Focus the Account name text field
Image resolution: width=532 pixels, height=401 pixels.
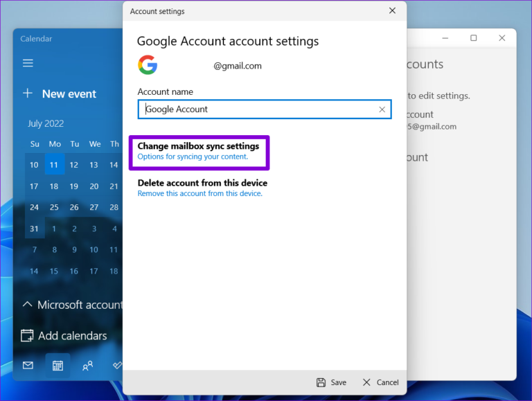point(265,109)
